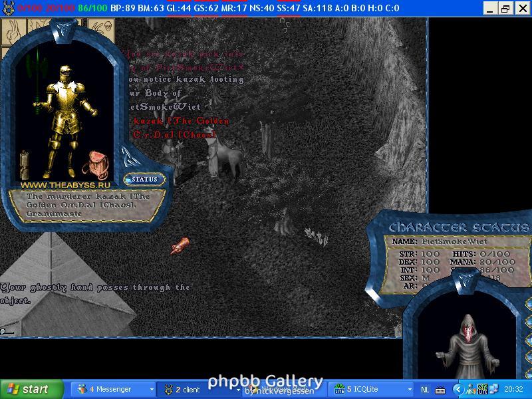Open the Windows start menu

point(28,390)
